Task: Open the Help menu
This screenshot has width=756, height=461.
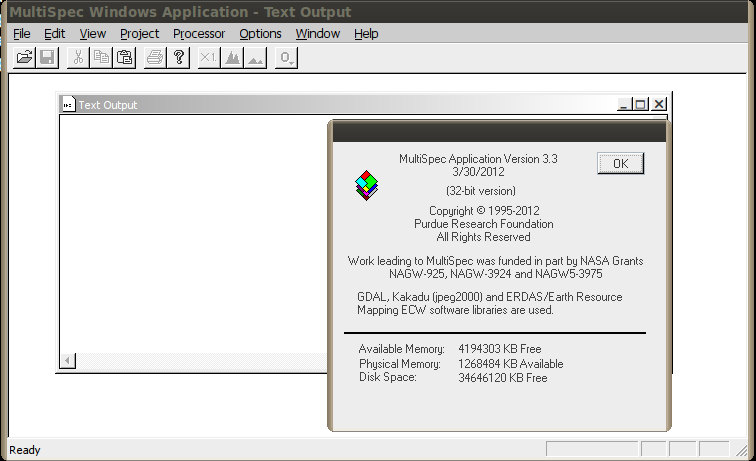Action: [x=366, y=34]
